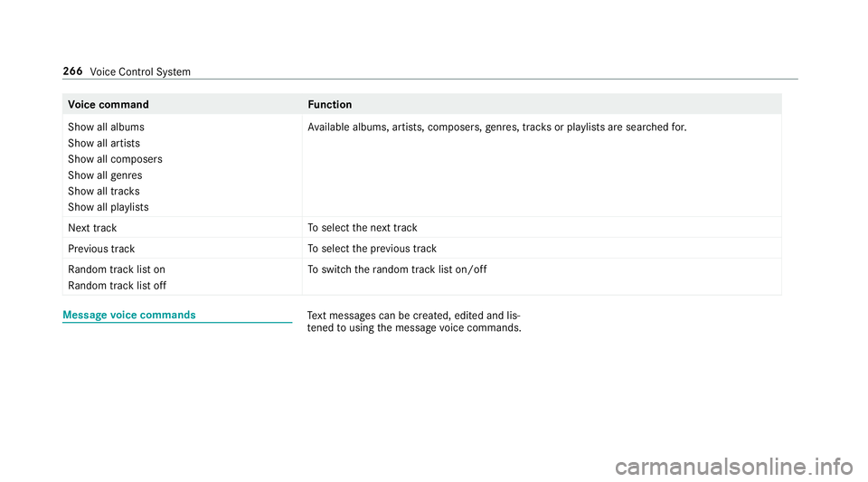This screenshot has width=868, height=482.
Task: Select the Show all genres command
Action: coord(105,175)
